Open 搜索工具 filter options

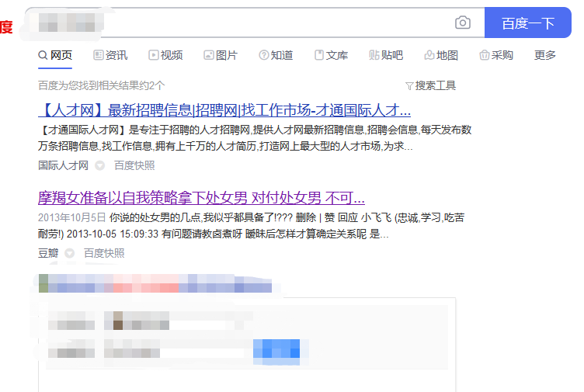pyautogui.click(x=430, y=85)
